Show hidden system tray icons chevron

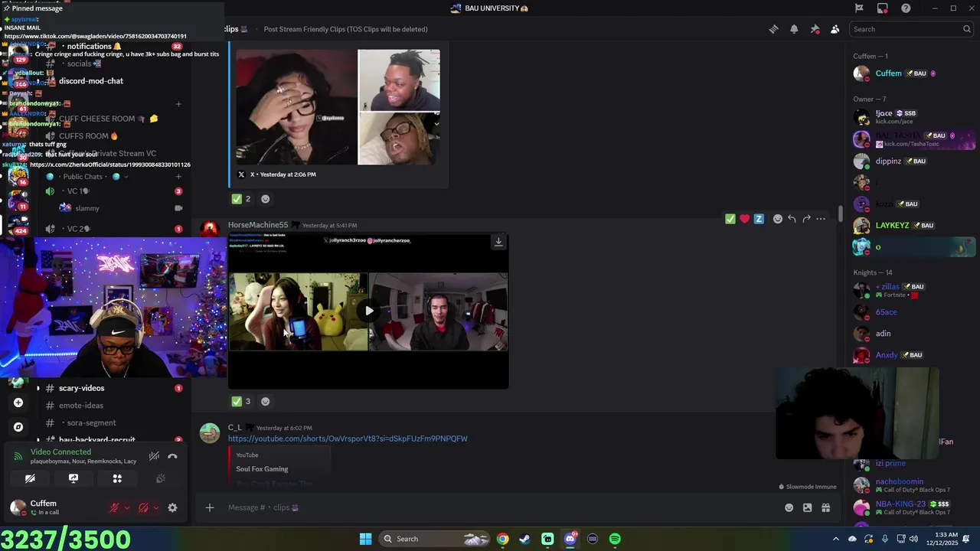(835, 539)
